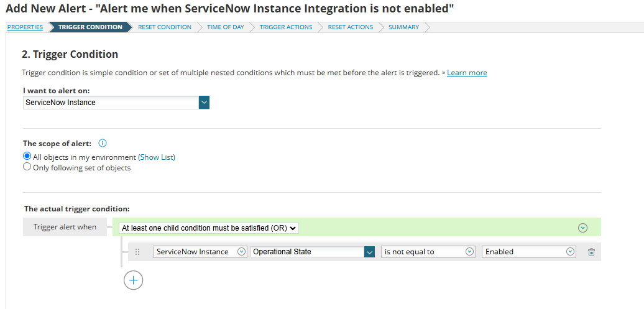Open the Show List link

[x=157, y=157]
